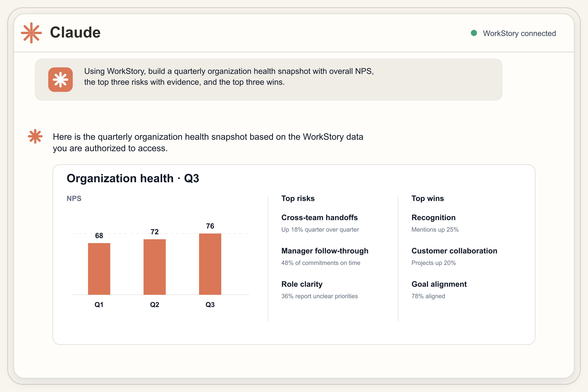This screenshot has width=588, height=392.
Task: Click the Claude title text
Action: point(75,33)
